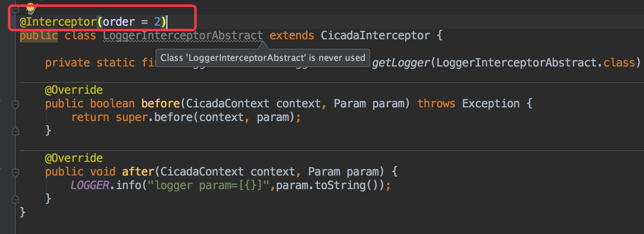Collapse the before method fold marker
The image size is (644, 234).
[x=15, y=105]
